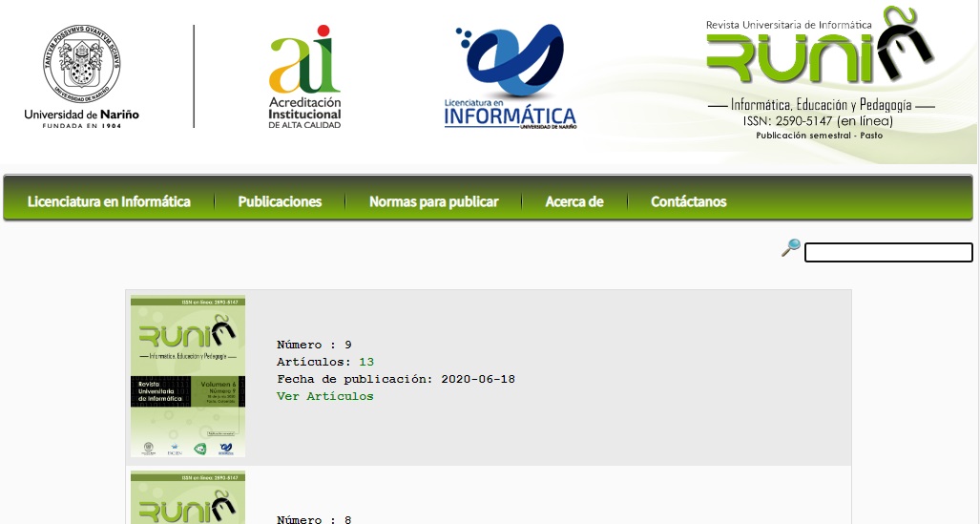Click the magnifying glass search icon

tap(791, 247)
